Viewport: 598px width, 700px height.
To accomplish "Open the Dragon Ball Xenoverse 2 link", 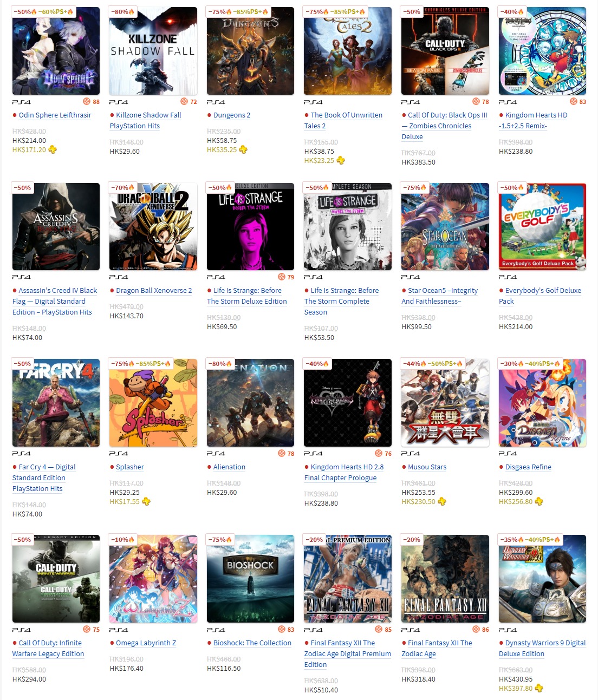I will pos(154,290).
